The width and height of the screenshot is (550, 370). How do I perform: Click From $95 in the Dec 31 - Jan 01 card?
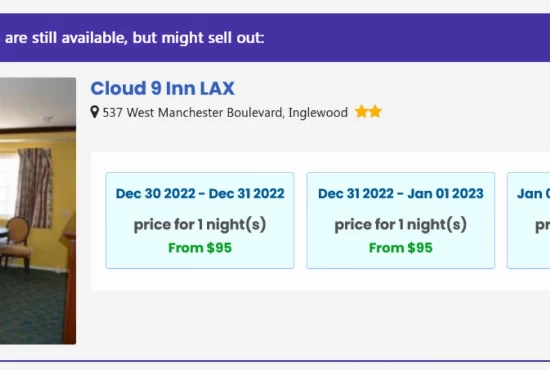click(x=401, y=248)
